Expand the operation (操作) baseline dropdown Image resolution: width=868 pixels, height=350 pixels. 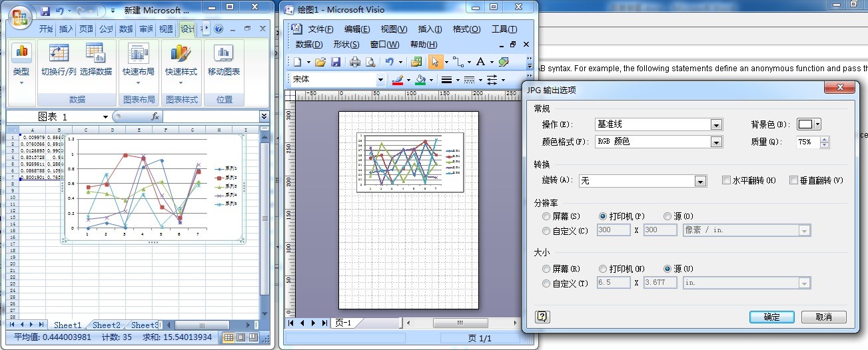(716, 124)
